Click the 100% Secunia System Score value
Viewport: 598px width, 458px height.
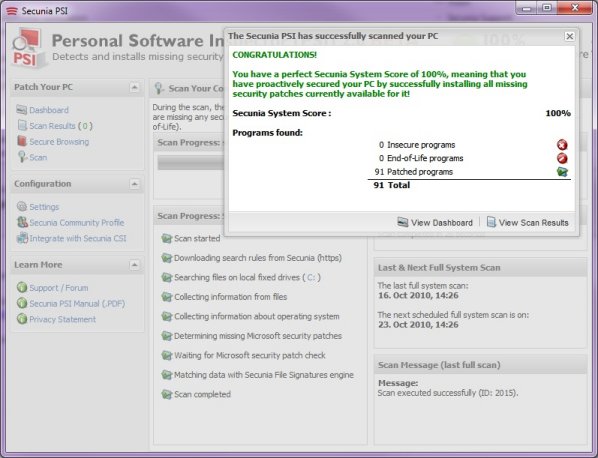(558, 113)
